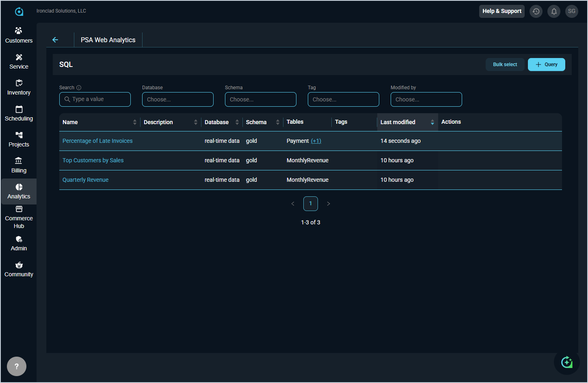Select the PSA Web Analytics tab
Screen dimensions: 588x383
pos(108,40)
